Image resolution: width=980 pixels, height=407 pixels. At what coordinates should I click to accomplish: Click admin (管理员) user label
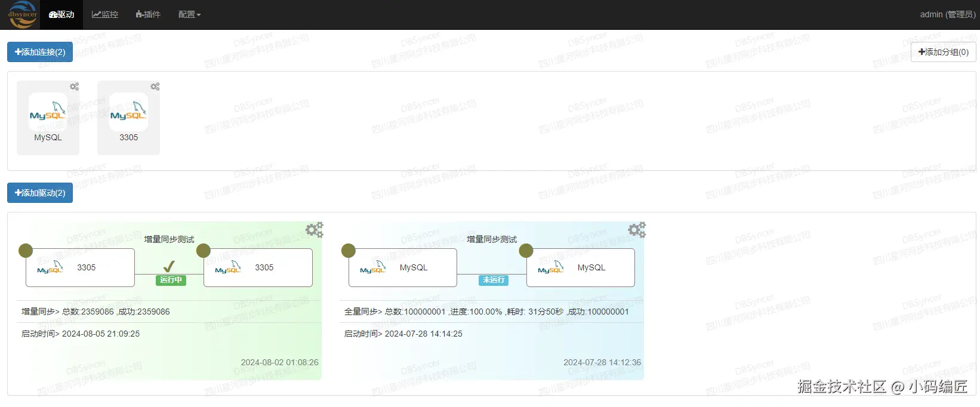pos(948,14)
